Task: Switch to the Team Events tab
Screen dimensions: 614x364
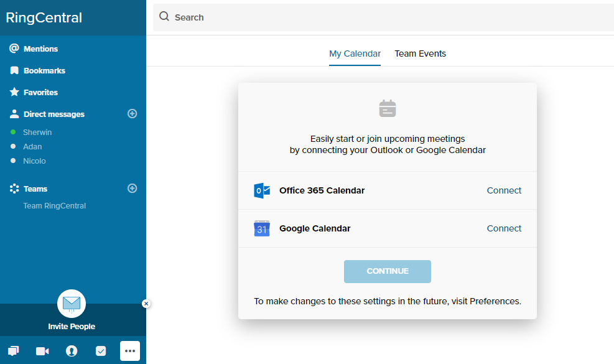Action: click(x=420, y=54)
